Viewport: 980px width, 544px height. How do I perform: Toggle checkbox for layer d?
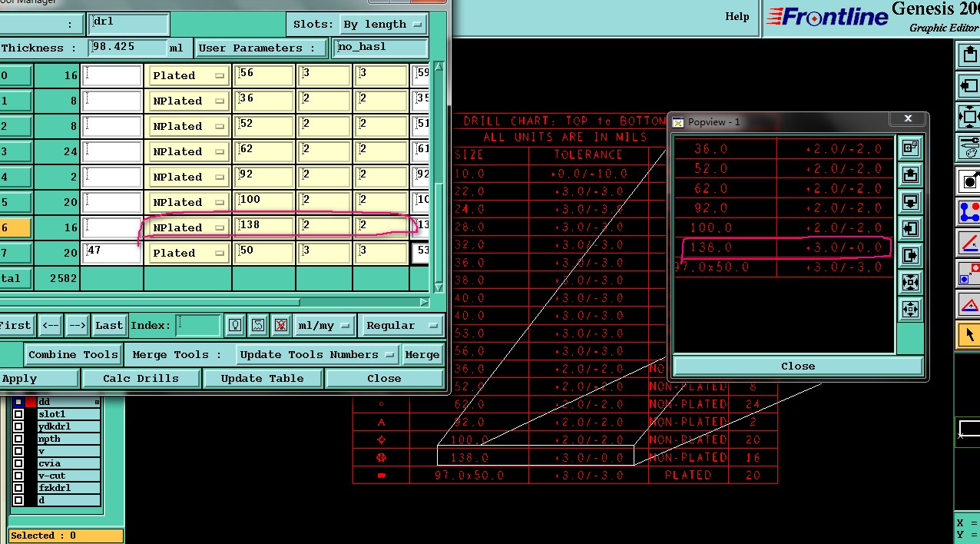point(18,500)
